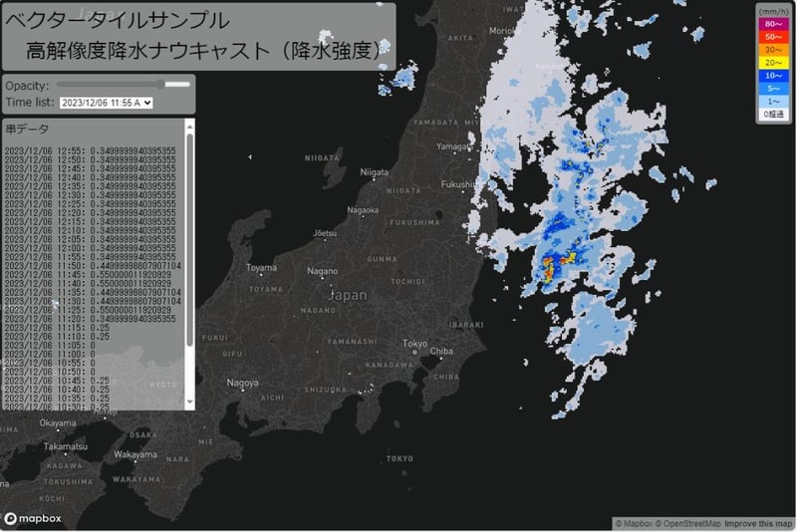Click the Niigata city label on map
797x532 pixels.
pos(374,172)
